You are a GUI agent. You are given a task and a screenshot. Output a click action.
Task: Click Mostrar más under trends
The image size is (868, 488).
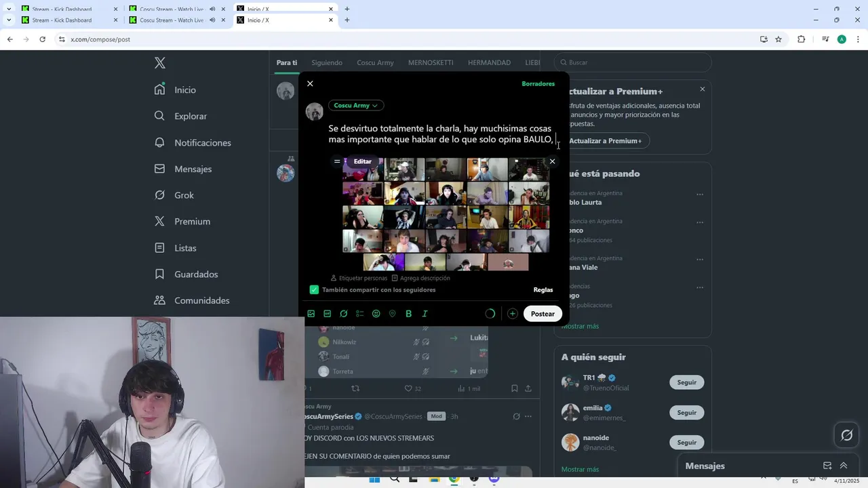580,326
